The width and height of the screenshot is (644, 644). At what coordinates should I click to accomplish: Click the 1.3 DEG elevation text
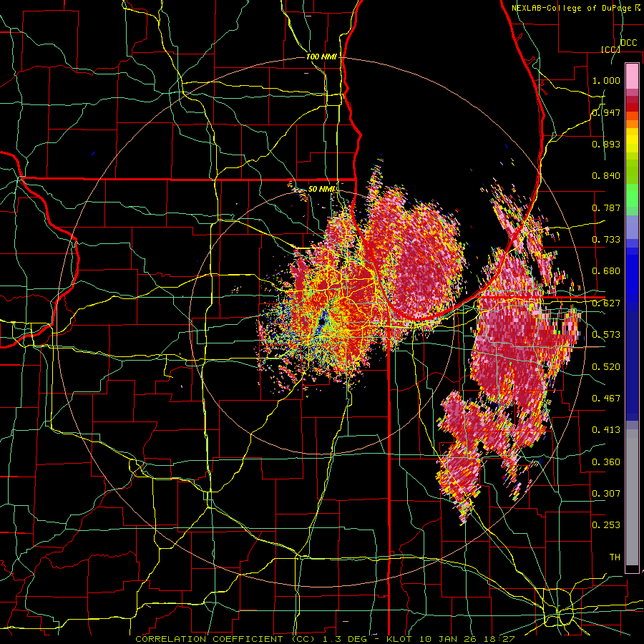pos(344,639)
